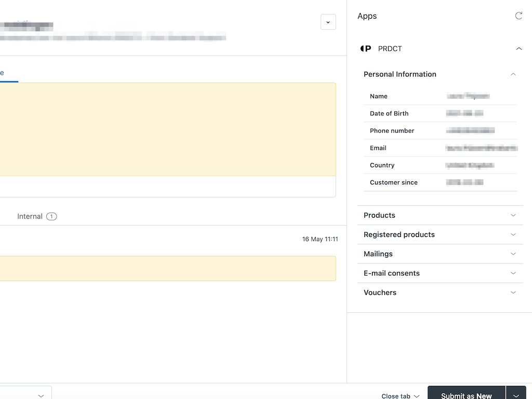Open the Close tab dropdown

pyautogui.click(x=400, y=396)
